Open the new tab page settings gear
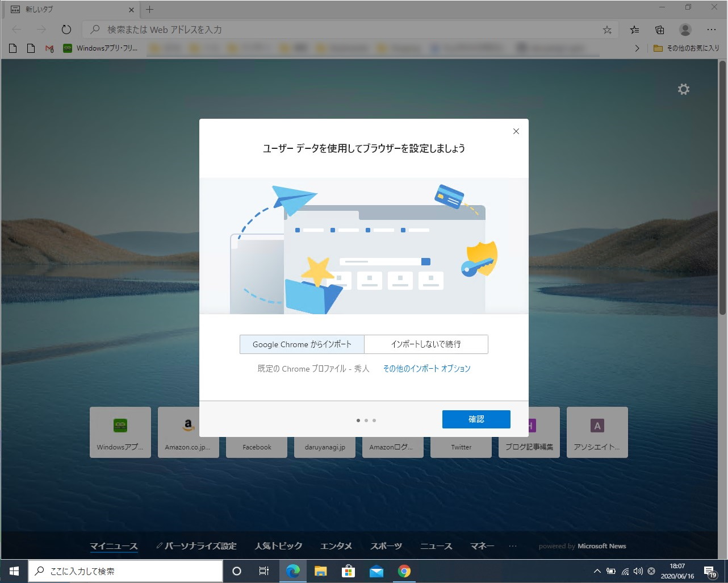 point(683,89)
